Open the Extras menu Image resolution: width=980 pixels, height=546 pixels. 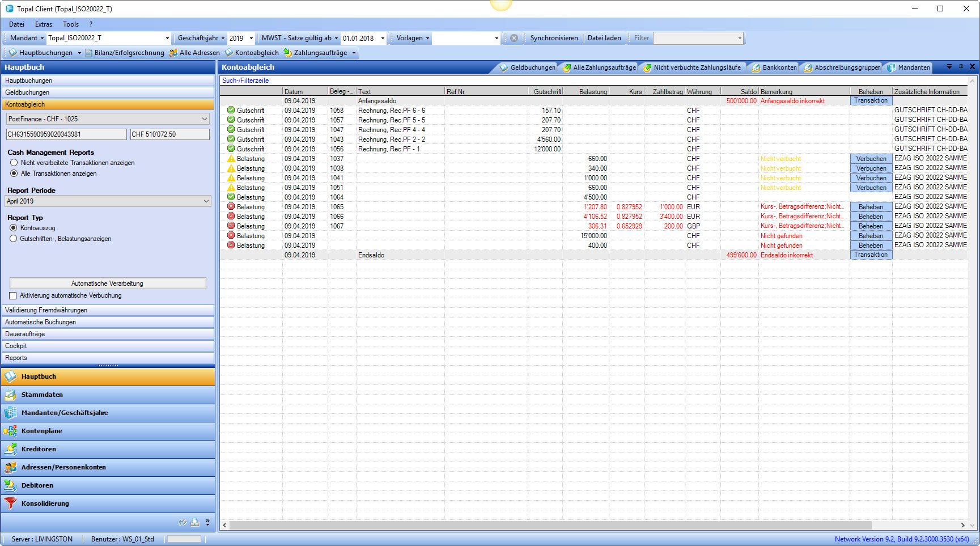43,24
